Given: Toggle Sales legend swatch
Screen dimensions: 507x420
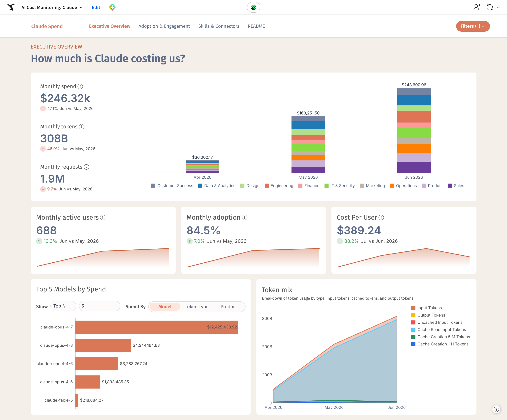Looking at the screenshot, I should [450, 186].
